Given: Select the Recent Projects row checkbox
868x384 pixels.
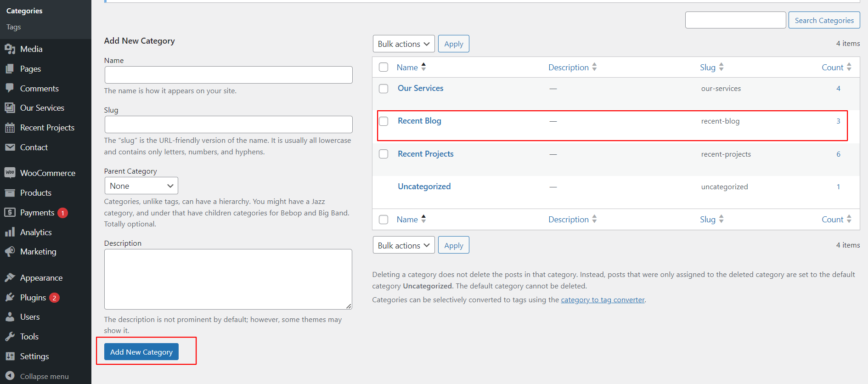Looking at the screenshot, I should (x=383, y=154).
